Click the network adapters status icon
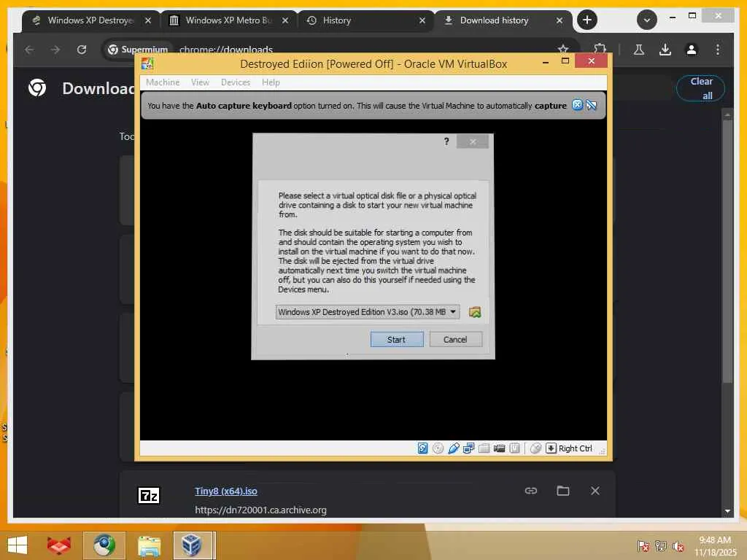This screenshot has height=560, width=747. (469, 448)
